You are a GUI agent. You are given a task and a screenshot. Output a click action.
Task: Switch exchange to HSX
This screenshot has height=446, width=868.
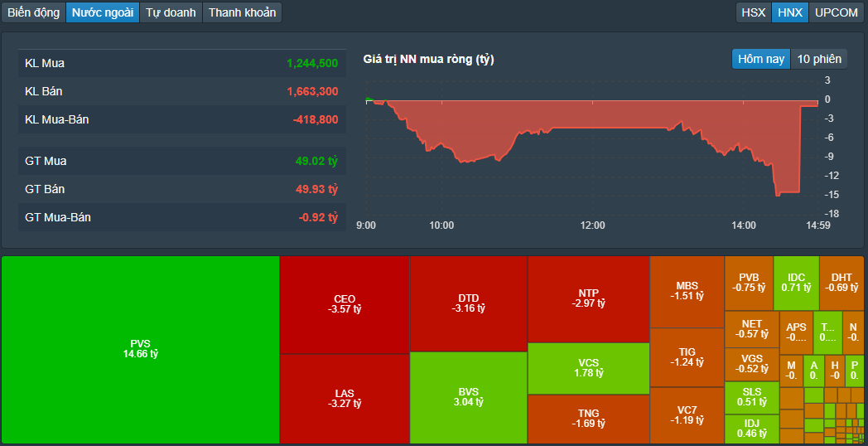754,12
